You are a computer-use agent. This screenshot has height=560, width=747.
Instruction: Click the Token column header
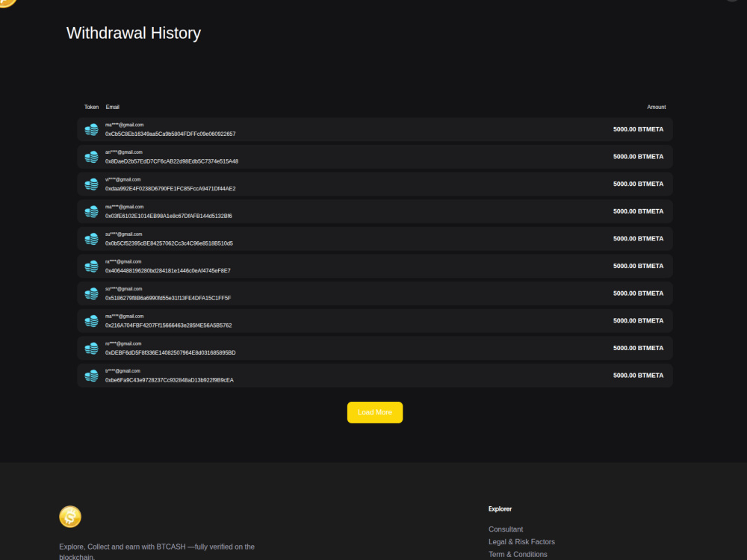(91, 107)
